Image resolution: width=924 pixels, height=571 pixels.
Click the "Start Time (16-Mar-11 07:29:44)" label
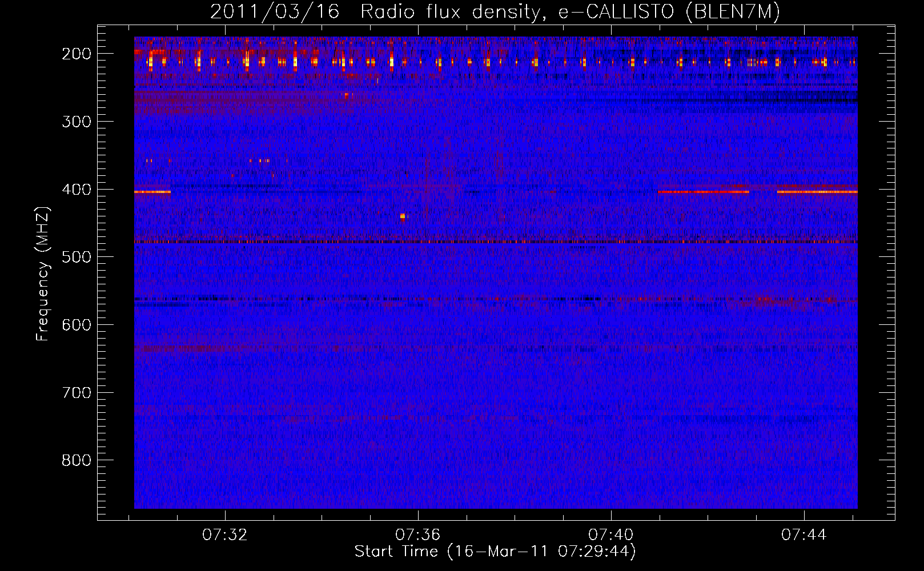tap(495, 552)
